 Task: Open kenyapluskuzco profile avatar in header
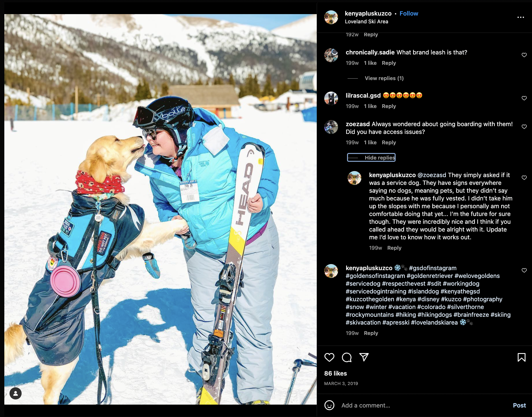(331, 17)
